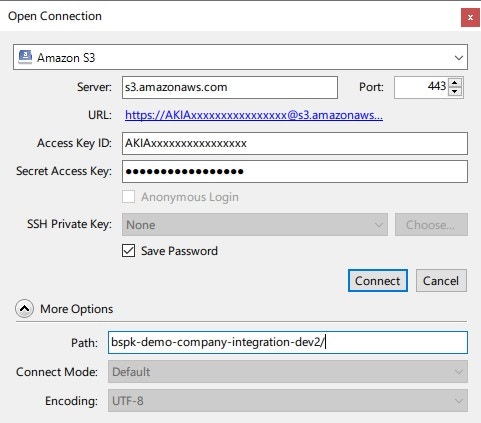This screenshot has width=481, height=423.
Task: Click the Secret Access Key: label
Action: (64, 171)
